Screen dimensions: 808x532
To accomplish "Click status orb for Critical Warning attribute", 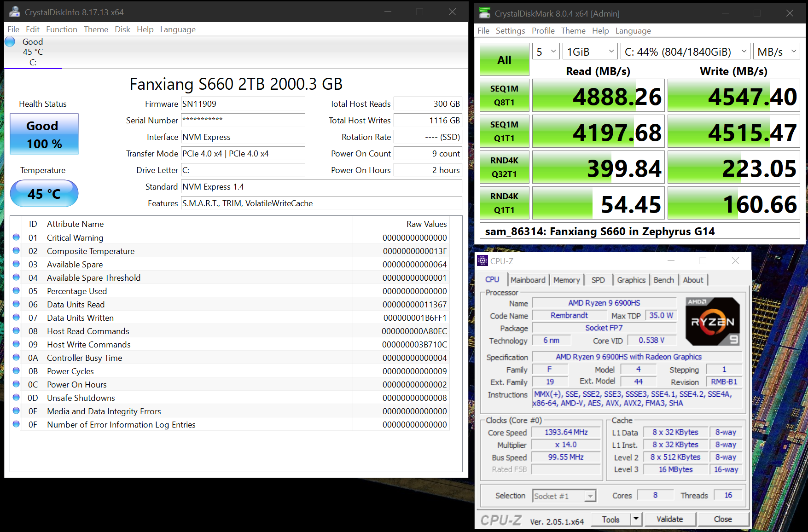I will pyautogui.click(x=16, y=237).
